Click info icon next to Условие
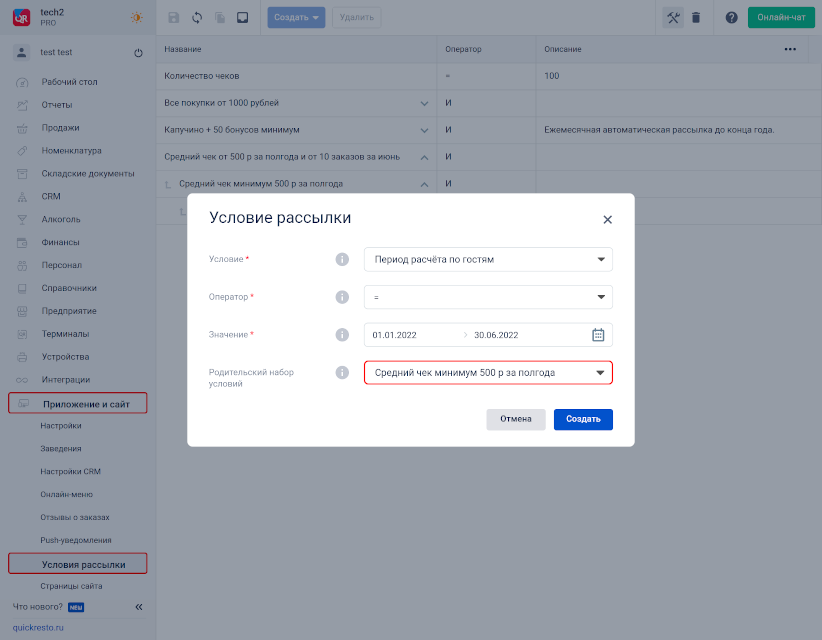The width and height of the screenshot is (822, 640). pyautogui.click(x=342, y=259)
